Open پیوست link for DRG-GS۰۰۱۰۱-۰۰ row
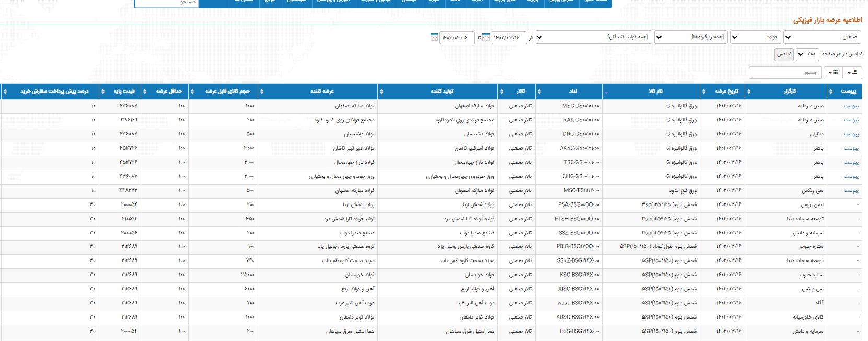This screenshot has width=868, height=341. (851, 134)
